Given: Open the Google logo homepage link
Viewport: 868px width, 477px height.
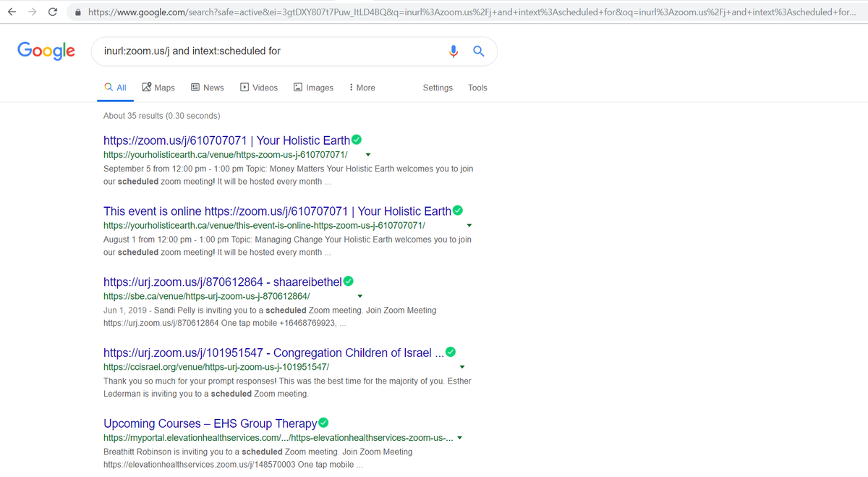Looking at the screenshot, I should [x=46, y=50].
